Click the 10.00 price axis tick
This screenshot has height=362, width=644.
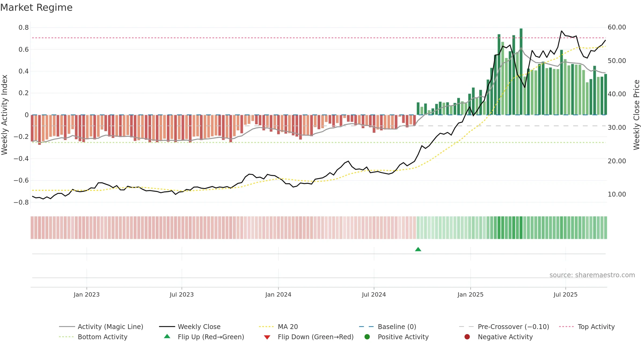point(617,194)
